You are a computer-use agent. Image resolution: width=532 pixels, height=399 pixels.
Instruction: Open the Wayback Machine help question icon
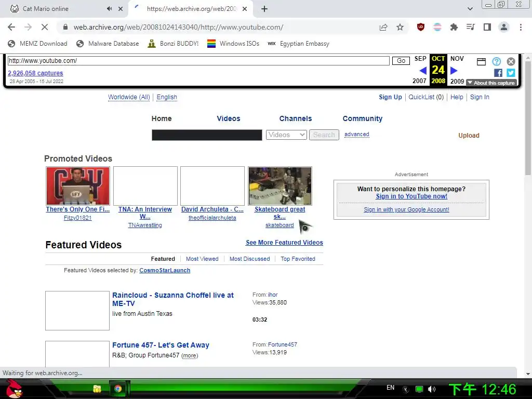(496, 61)
